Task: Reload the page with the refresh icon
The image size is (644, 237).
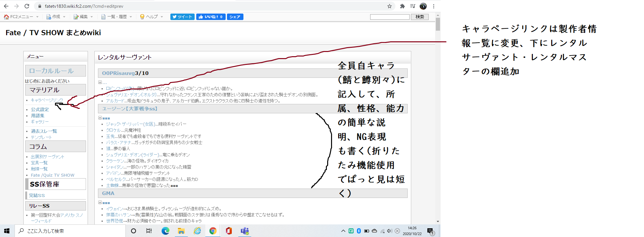Action: click(x=27, y=6)
